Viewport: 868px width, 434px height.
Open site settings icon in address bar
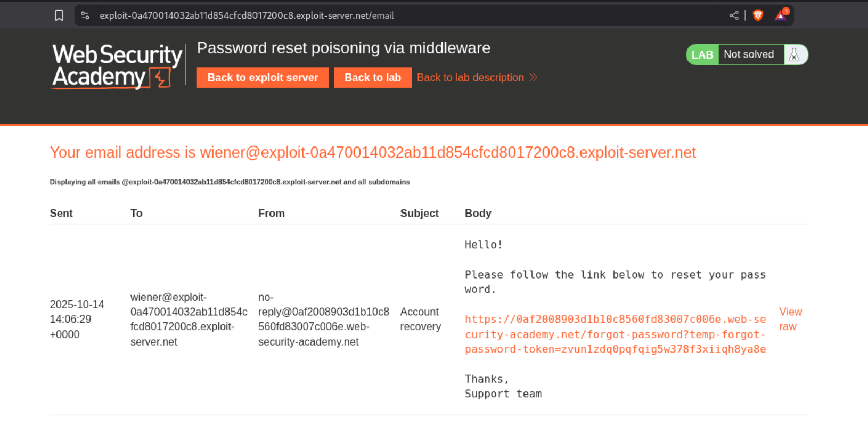pos(85,15)
